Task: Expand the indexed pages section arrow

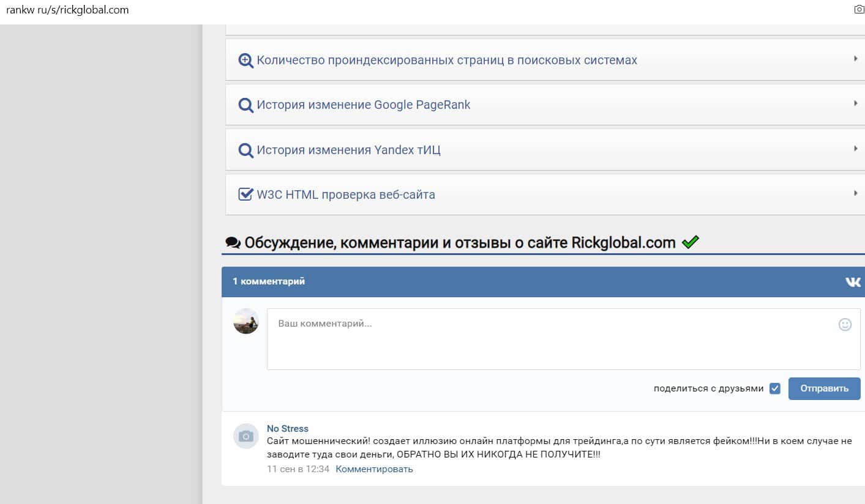Action: 855,59
